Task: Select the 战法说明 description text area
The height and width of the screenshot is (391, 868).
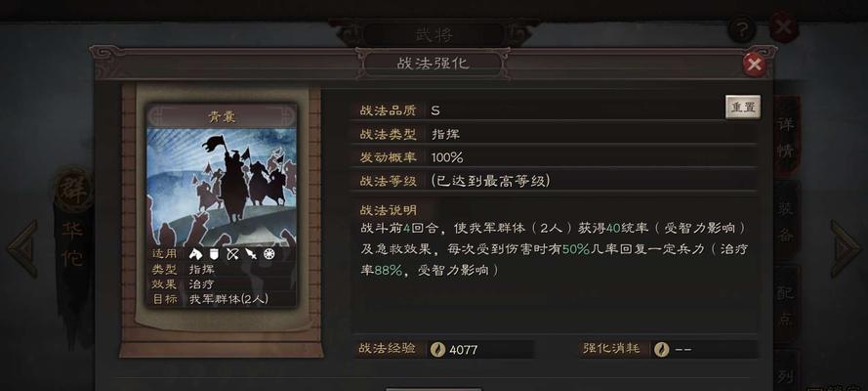Action: 556,249
